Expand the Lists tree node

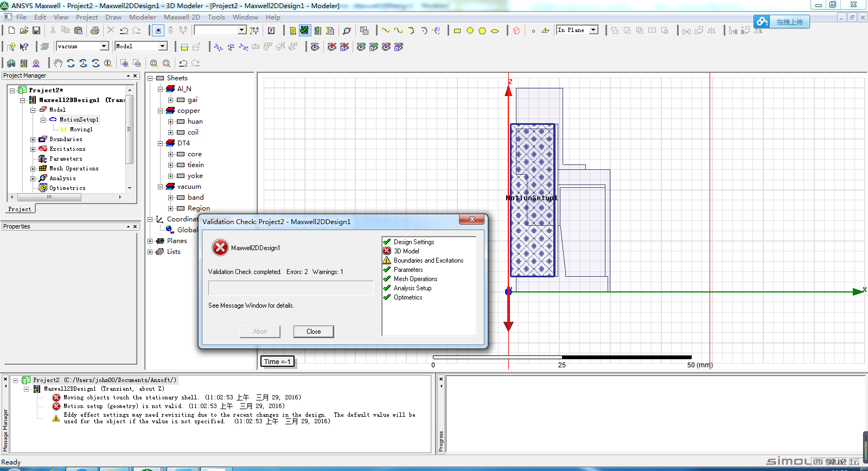click(x=150, y=252)
